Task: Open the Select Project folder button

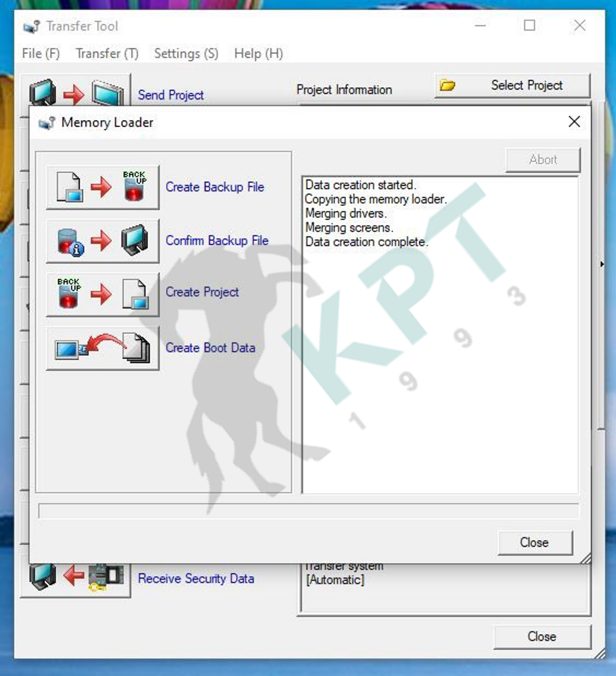Action: pos(512,86)
